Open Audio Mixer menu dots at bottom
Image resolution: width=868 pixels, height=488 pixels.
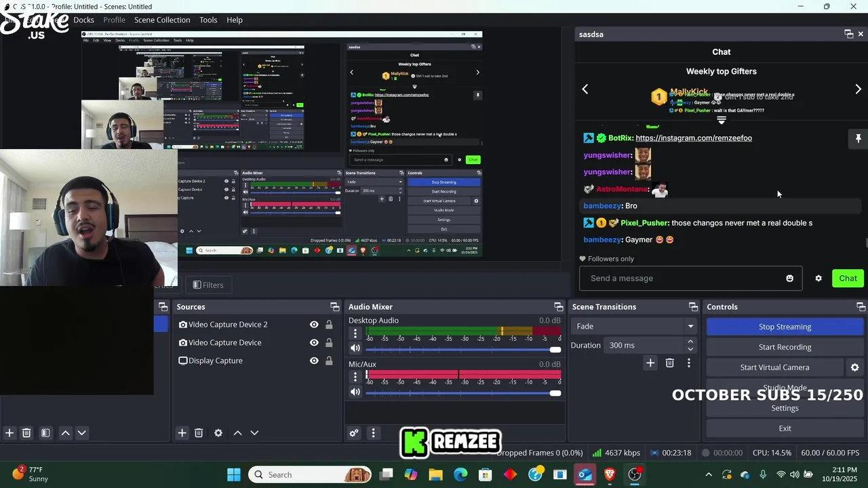coord(373,433)
